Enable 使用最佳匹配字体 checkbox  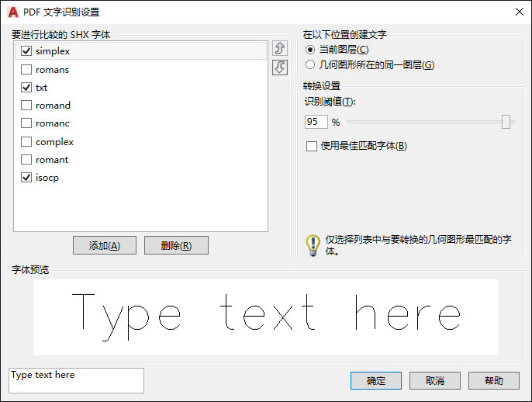coord(312,146)
